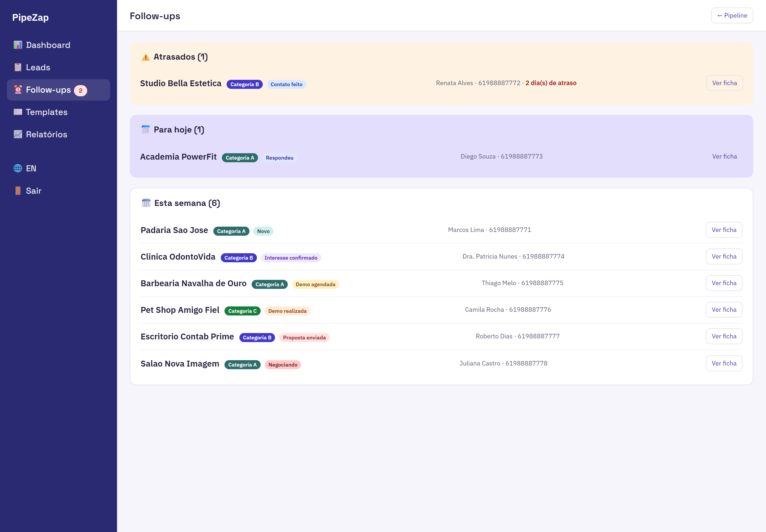The width and height of the screenshot is (766, 532).
Task: Click contact 'Camila Rocha · 61988887776'
Action: [508, 310]
